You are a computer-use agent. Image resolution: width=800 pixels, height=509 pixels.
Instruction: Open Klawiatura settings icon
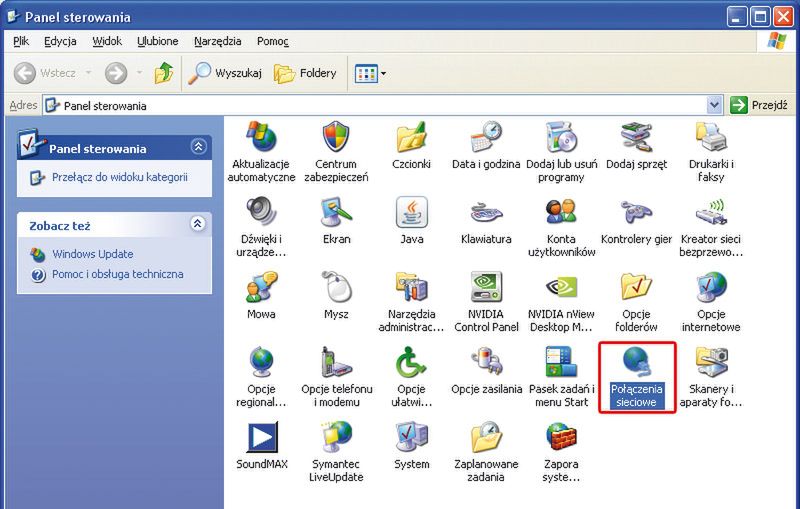coord(486,220)
